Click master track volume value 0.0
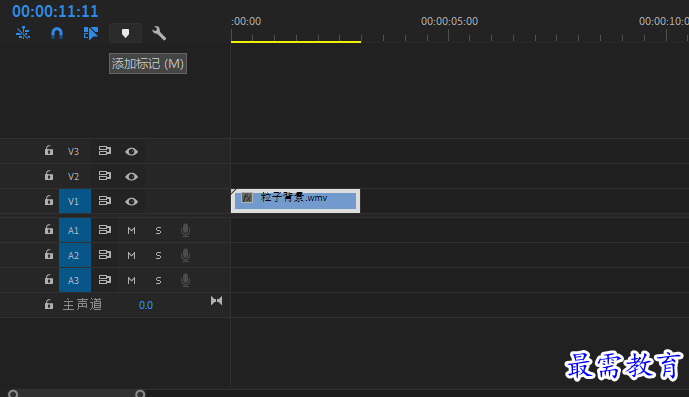Screen dimensions: 689x397 click(x=145, y=305)
